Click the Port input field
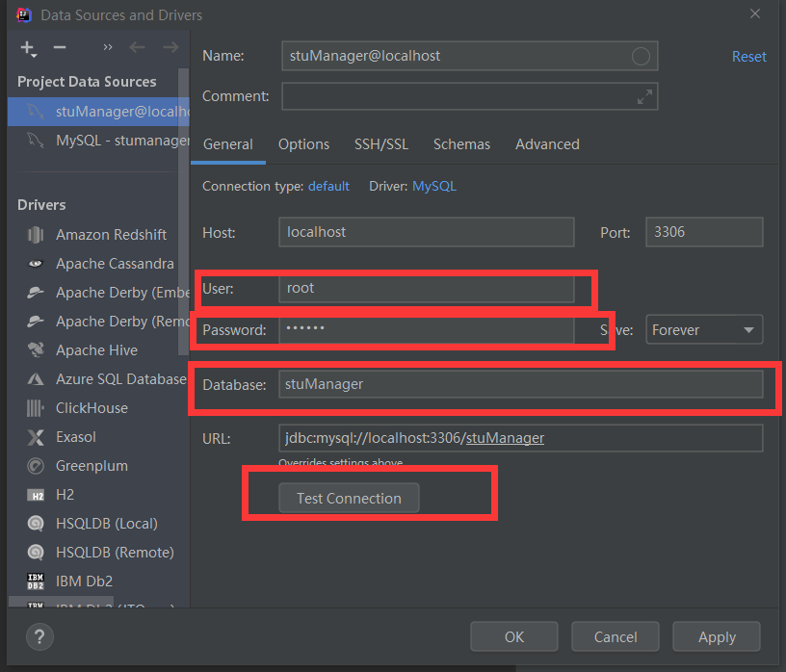This screenshot has height=672, width=786. pyautogui.click(x=704, y=232)
